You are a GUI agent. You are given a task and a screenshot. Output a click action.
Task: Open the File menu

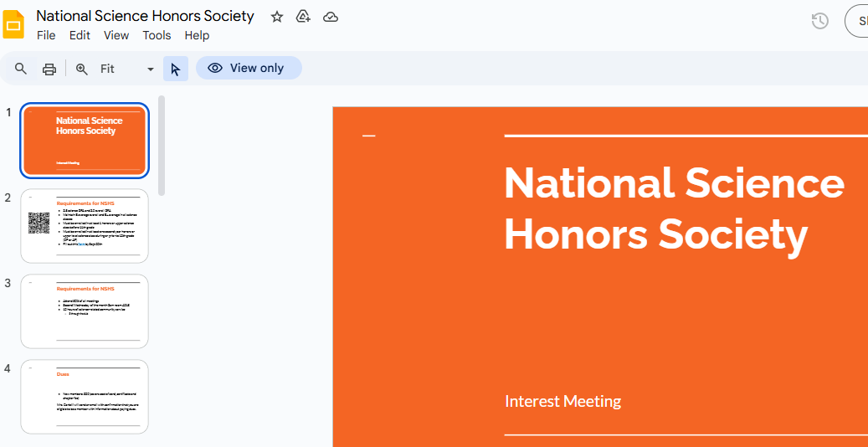pos(46,35)
